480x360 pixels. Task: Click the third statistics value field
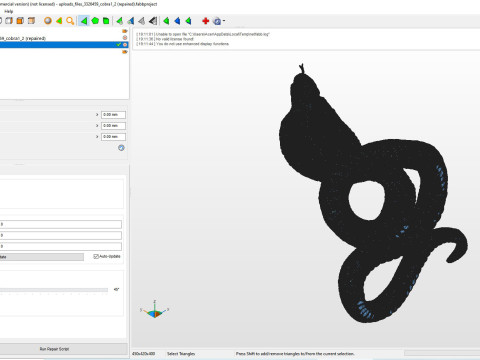click(x=61, y=246)
